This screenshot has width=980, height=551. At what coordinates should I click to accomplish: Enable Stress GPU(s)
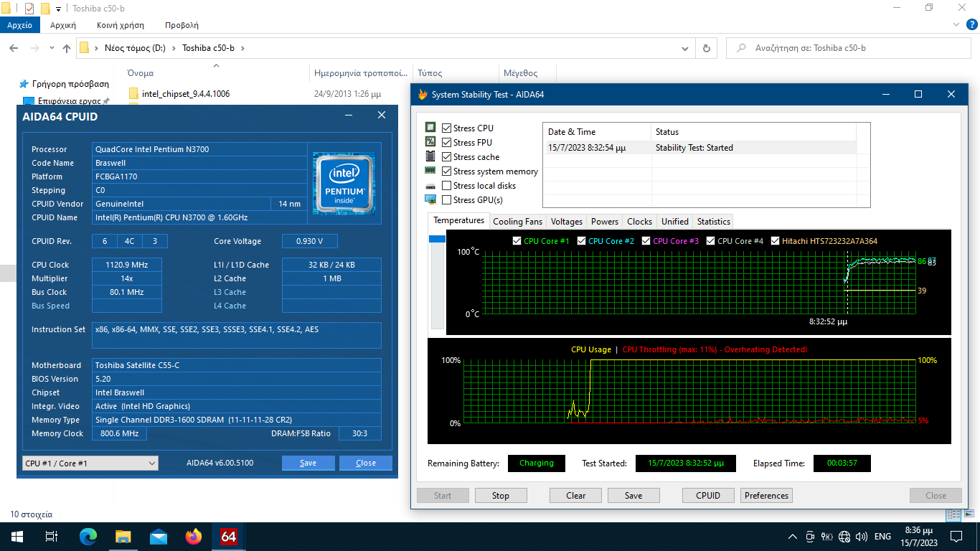click(x=447, y=199)
